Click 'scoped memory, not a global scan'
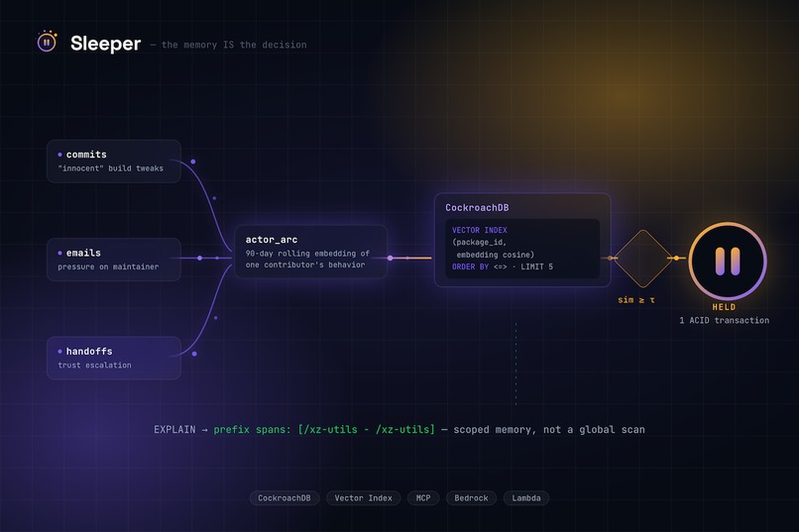The width and height of the screenshot is (799, 532). click(549, 430)
